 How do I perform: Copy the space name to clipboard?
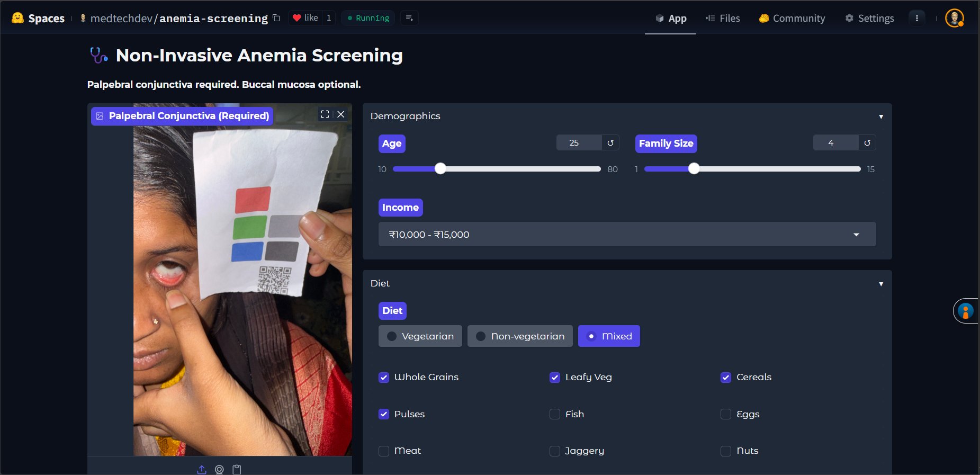[276, 18]
